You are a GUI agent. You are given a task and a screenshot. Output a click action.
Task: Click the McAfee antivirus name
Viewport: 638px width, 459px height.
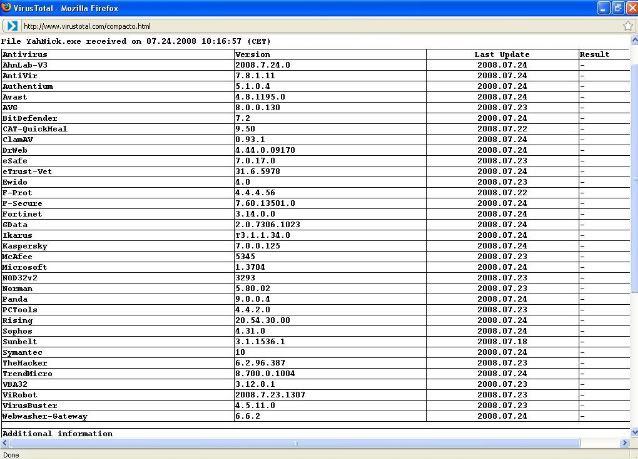(x=17, y=257)
